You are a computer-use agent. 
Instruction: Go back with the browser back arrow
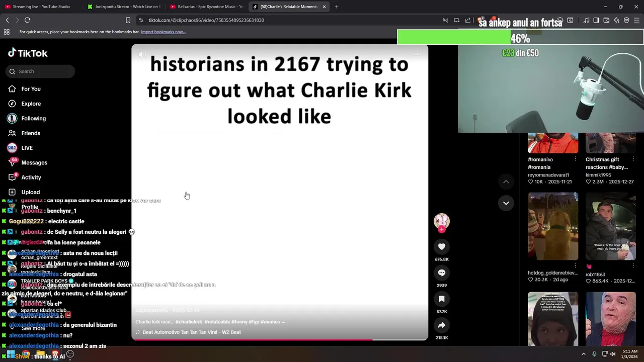tap(7, 20)
